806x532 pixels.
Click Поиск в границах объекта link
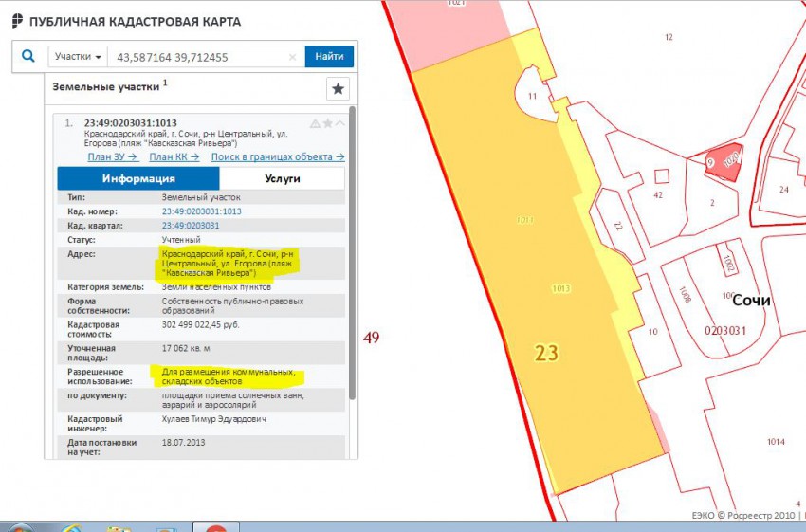(x=277, y=157)
